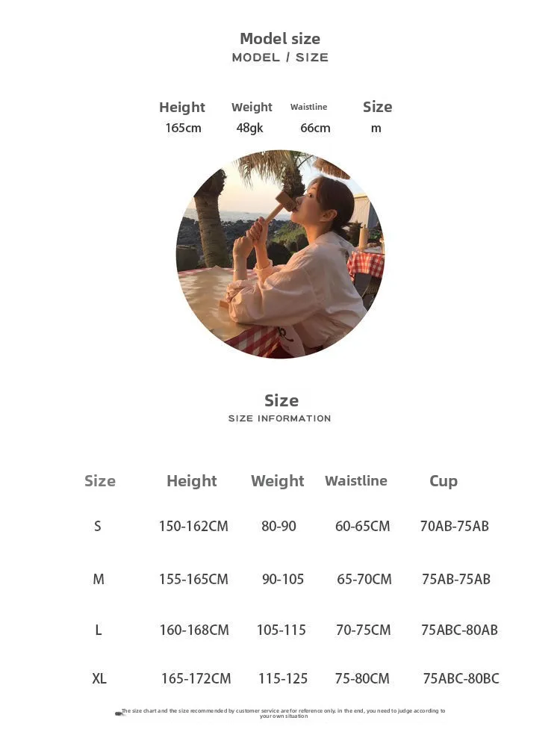
Task: Click the 90-105 weight cell
Action: click(283, 579)
